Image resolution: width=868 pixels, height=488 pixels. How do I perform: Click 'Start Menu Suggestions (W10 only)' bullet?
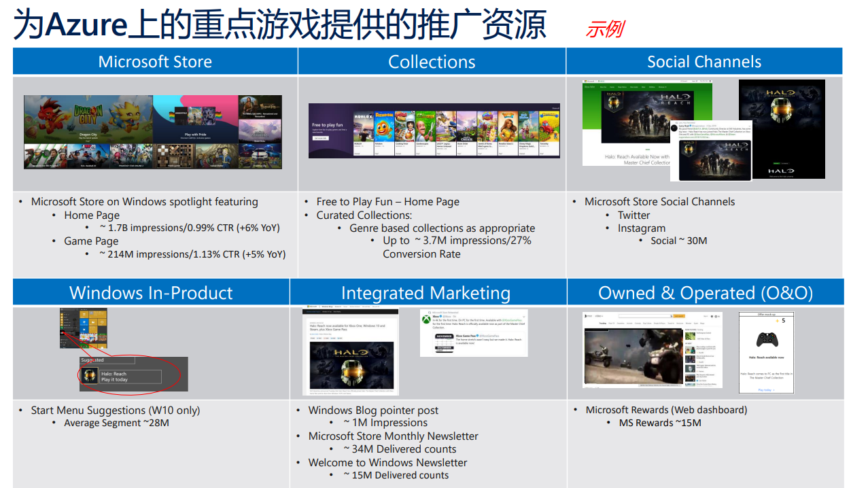116,410
